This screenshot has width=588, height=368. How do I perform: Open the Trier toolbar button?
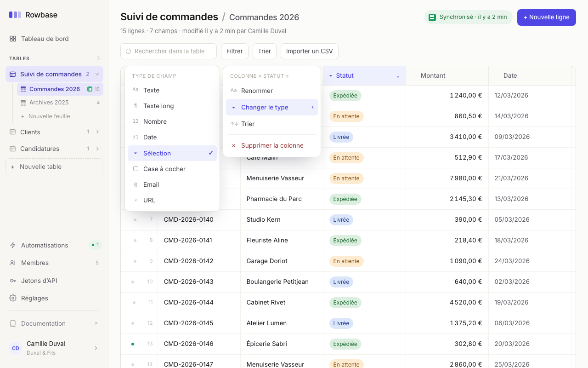(x=265, y=52)
